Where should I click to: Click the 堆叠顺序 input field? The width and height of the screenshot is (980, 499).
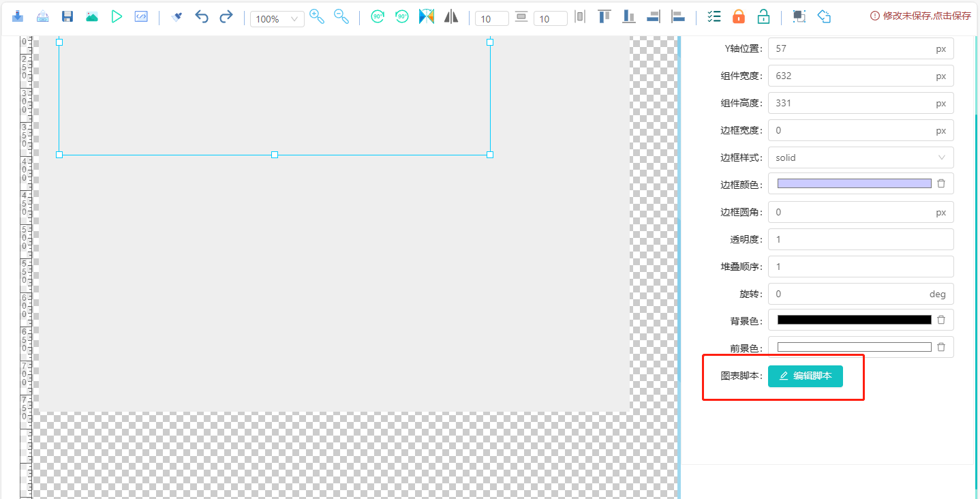click(861, 267)
